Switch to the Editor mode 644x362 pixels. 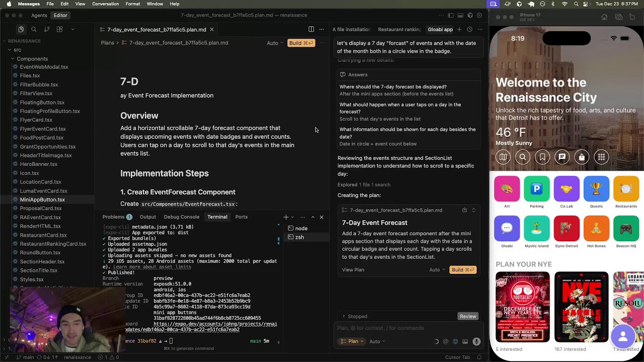point(60,15)
